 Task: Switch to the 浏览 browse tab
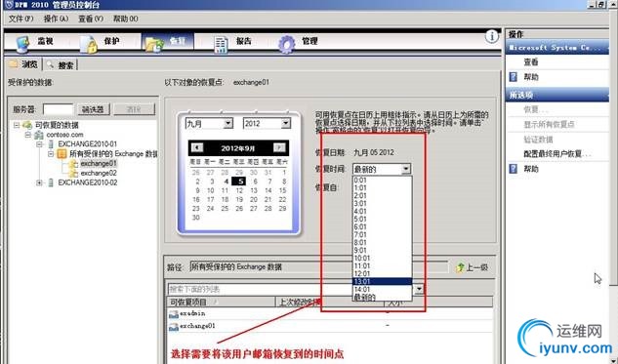point(24,64)
